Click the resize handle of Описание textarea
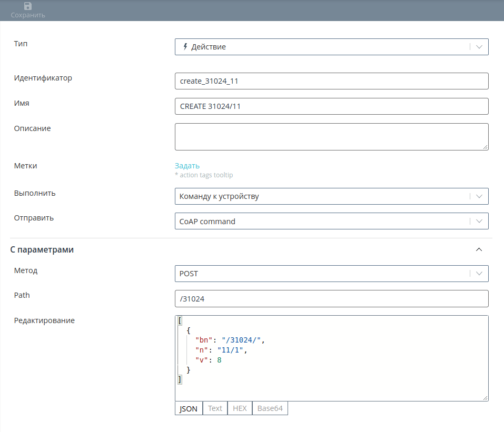This screenshot has width=504, height=432. pos(486,147)
